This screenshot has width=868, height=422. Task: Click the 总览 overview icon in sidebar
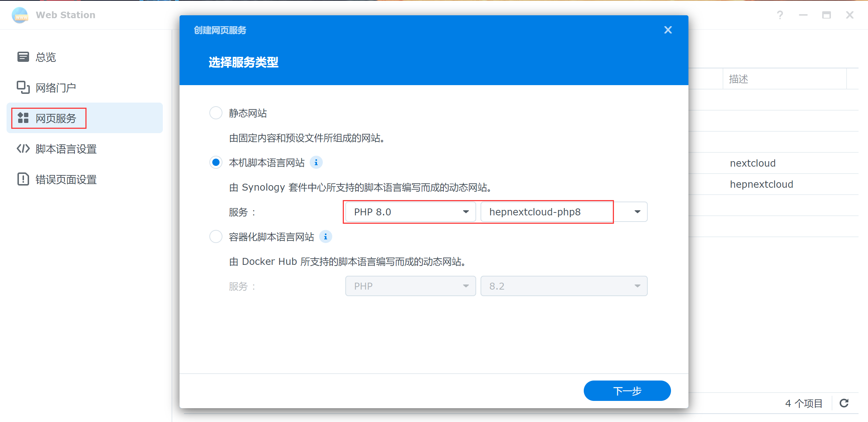(23, 57)
